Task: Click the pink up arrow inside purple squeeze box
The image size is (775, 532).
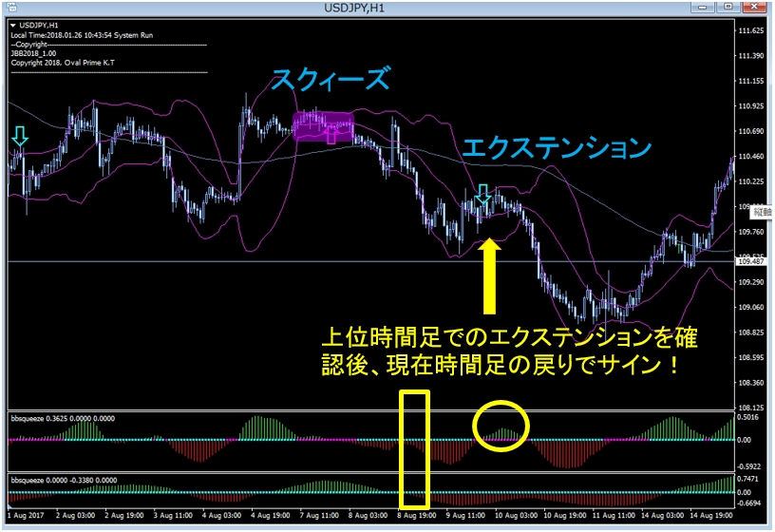Action: pos(331,133)
